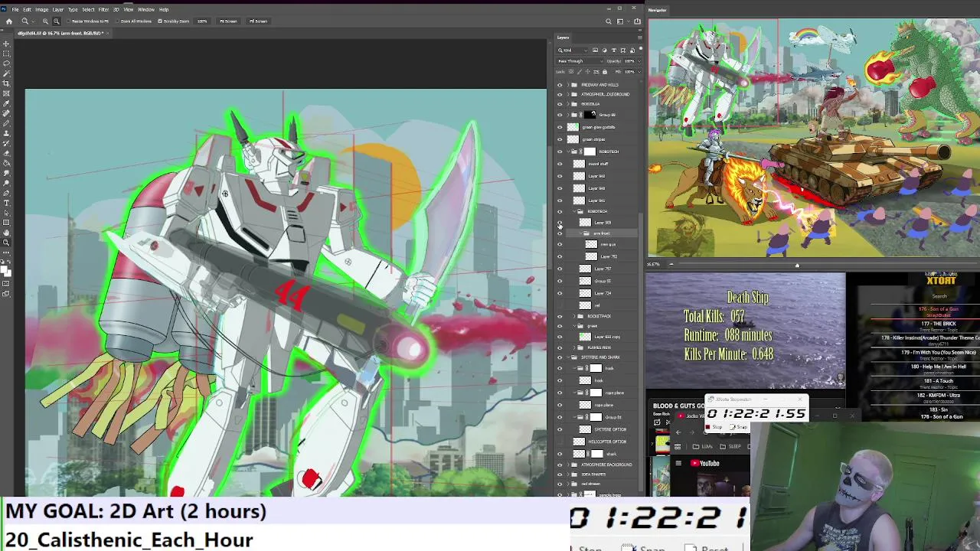Choose the Zoom Out magnifier option

pos(56,21)
